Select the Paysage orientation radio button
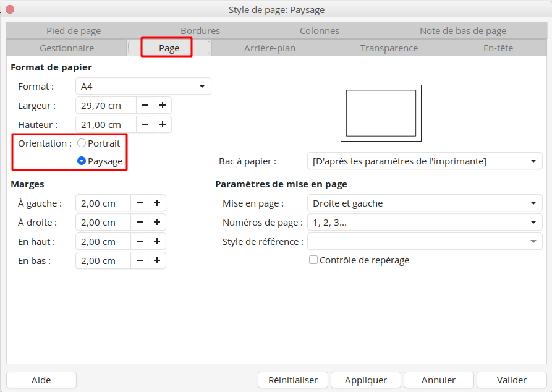This screenshot has width=552, height=392. tap(82, 161)
